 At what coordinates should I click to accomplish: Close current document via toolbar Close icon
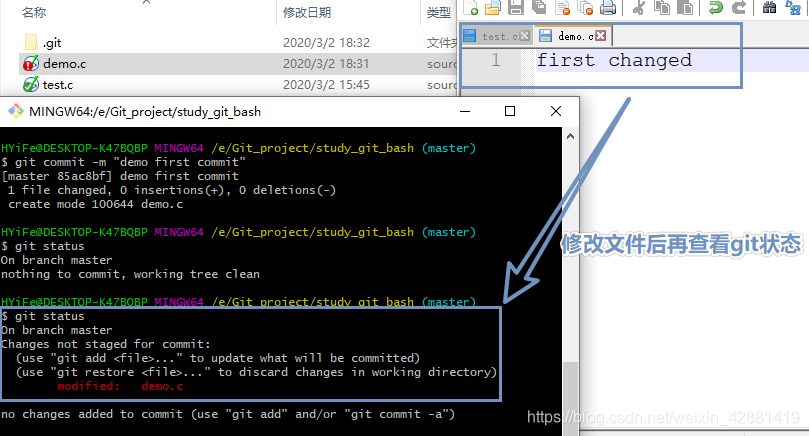(x=562, y=7)
